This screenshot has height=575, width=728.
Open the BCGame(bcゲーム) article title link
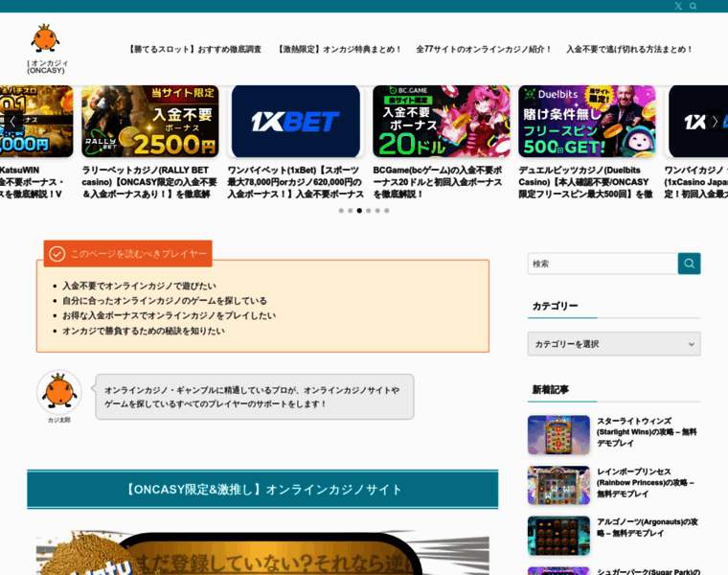438,182
